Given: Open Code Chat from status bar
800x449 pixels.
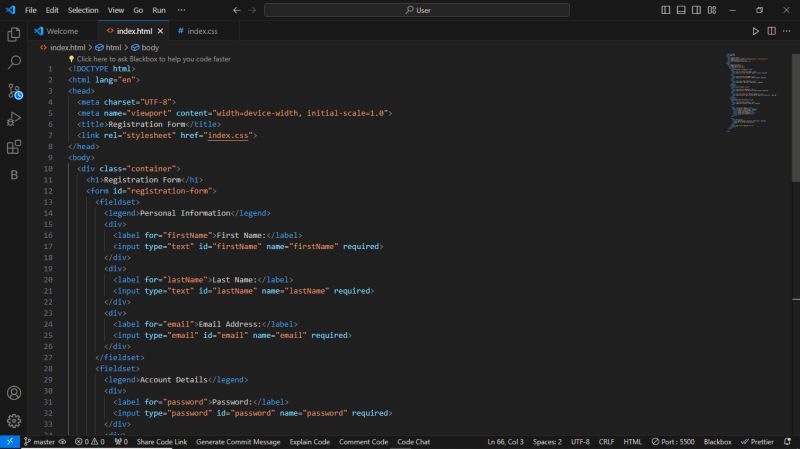Looking at the screenshot, I should coord(414,442).
